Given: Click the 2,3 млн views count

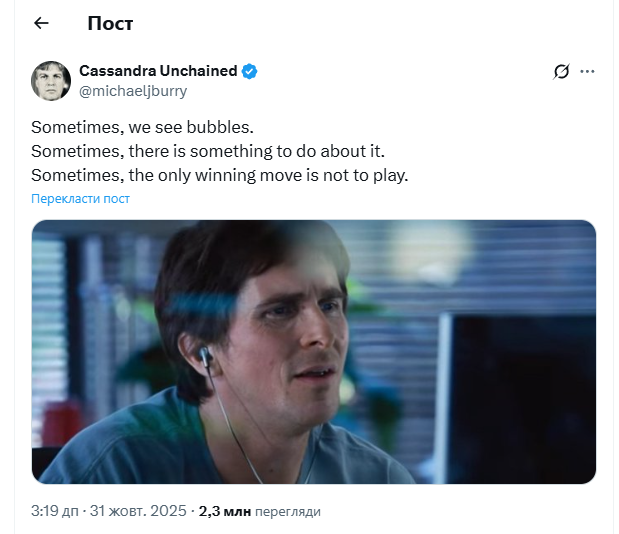Looking at the screenshot, I should point(224,511).
